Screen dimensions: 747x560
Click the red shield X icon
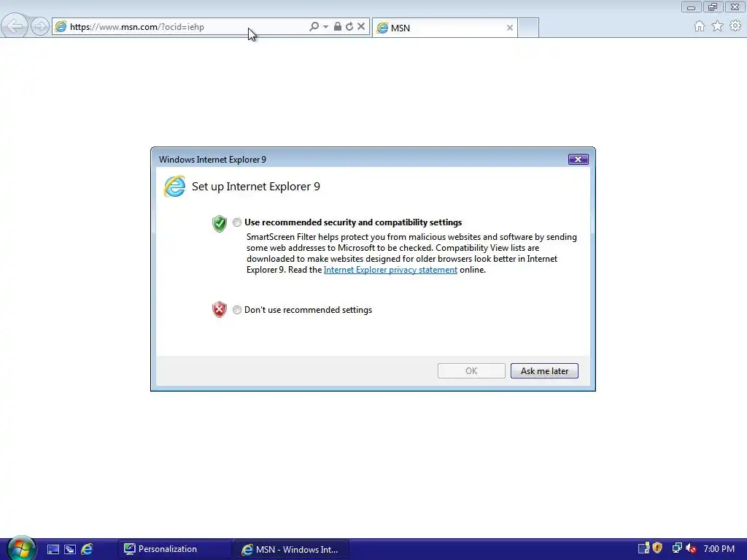click(219, 309)
